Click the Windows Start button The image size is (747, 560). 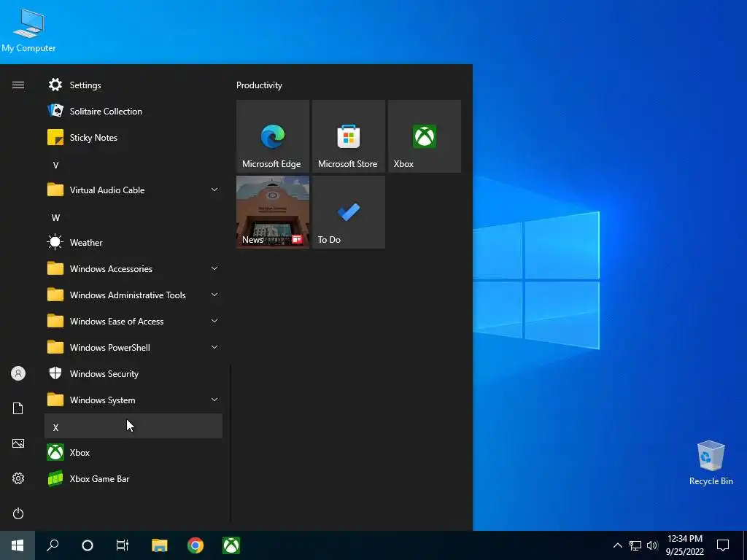pos(18,545)
